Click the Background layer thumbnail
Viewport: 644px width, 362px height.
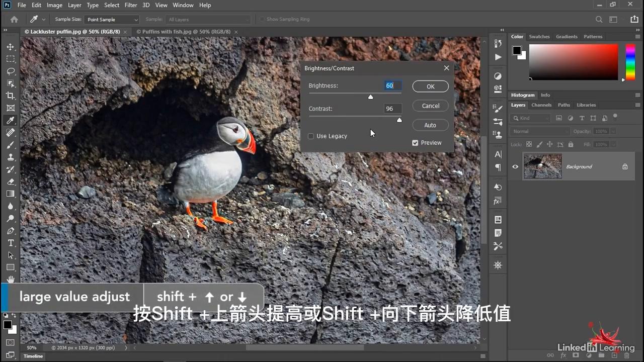tap(542, 166)
